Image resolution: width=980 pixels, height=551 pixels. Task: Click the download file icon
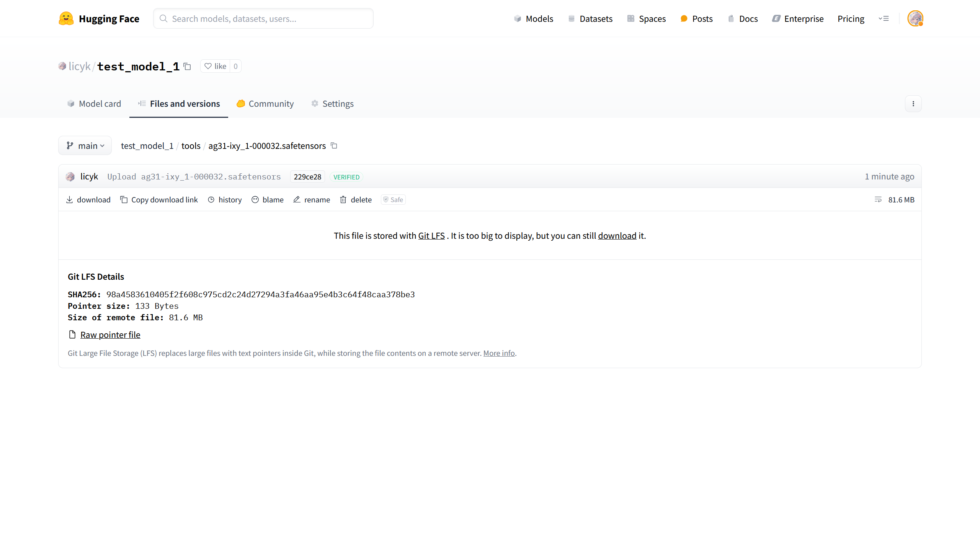click(x=69, y=200)
